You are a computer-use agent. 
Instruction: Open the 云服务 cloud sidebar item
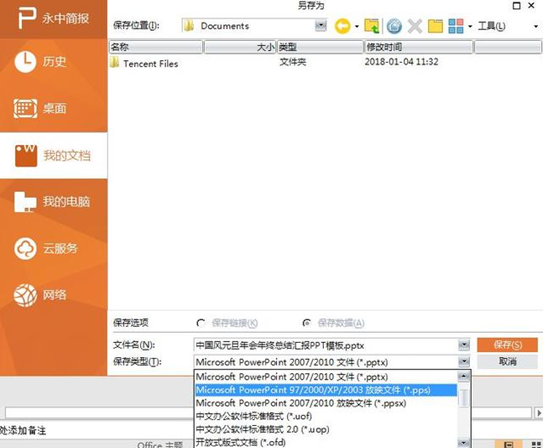(53, 248)
